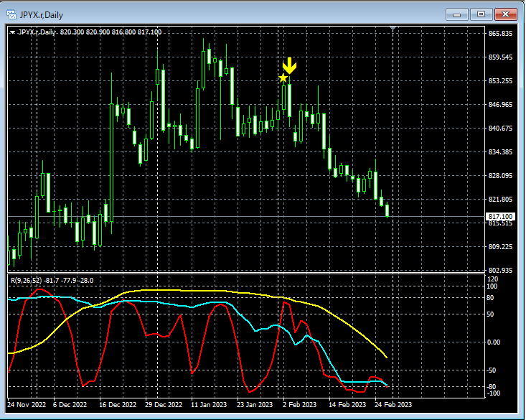The image size is (526, 420).
Task: Click the 809.225 price scale label
Action: [x=500, y=247]
